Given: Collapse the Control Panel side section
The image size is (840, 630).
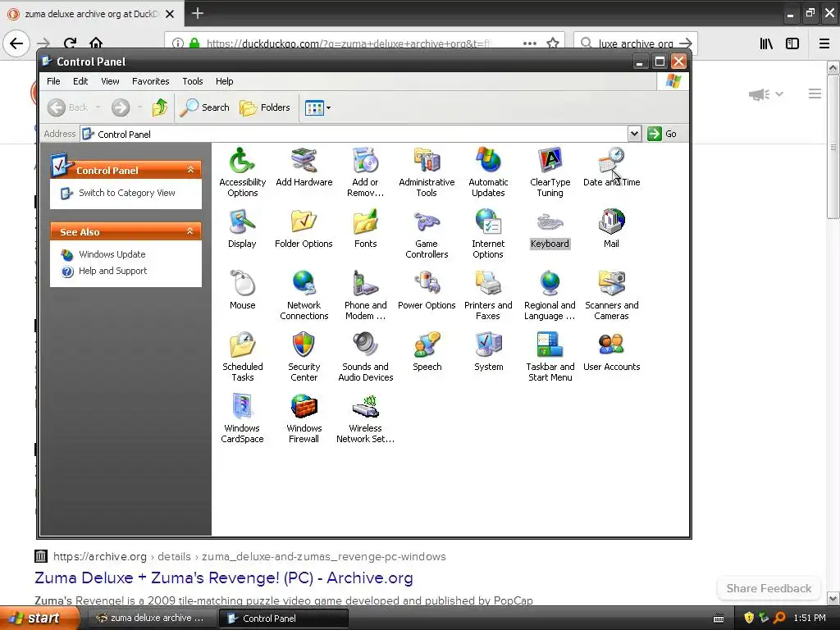Looking at the screenshot, I should click(x=190, y=170).
